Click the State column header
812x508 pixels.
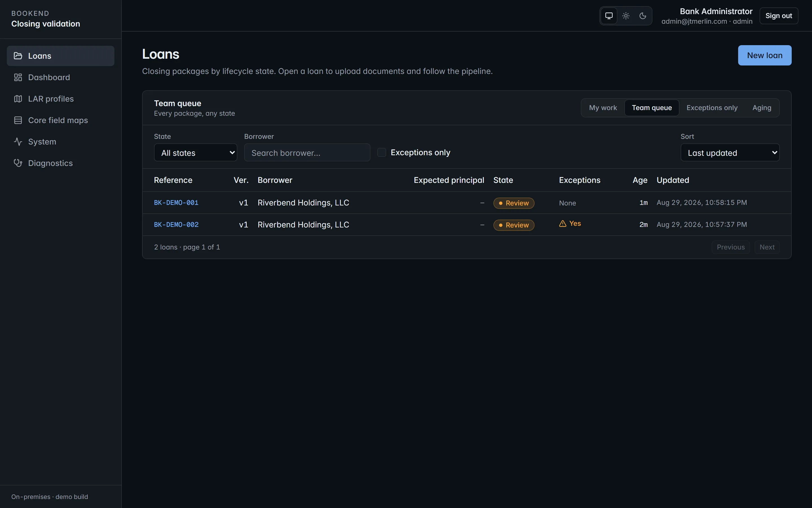[503, 180]
